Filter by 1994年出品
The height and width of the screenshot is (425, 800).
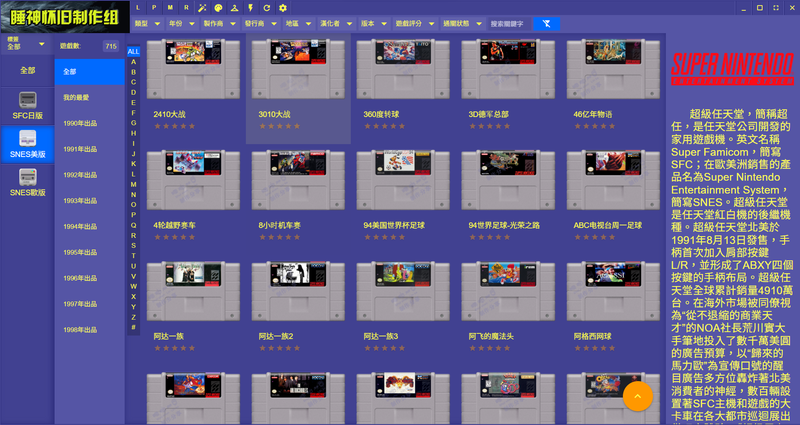pos(90,227)
